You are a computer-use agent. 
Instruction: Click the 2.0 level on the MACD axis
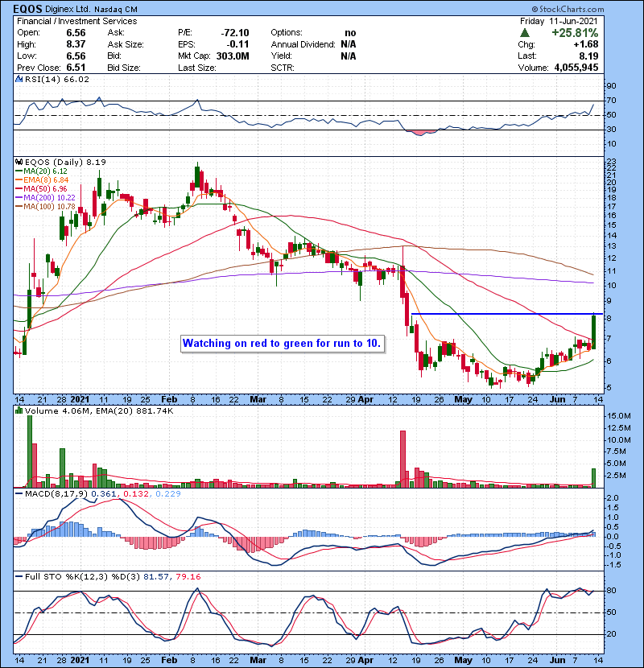pos(613,498)
